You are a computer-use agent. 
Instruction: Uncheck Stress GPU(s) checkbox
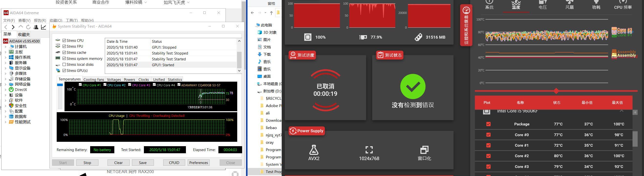[x=64, y=70]
